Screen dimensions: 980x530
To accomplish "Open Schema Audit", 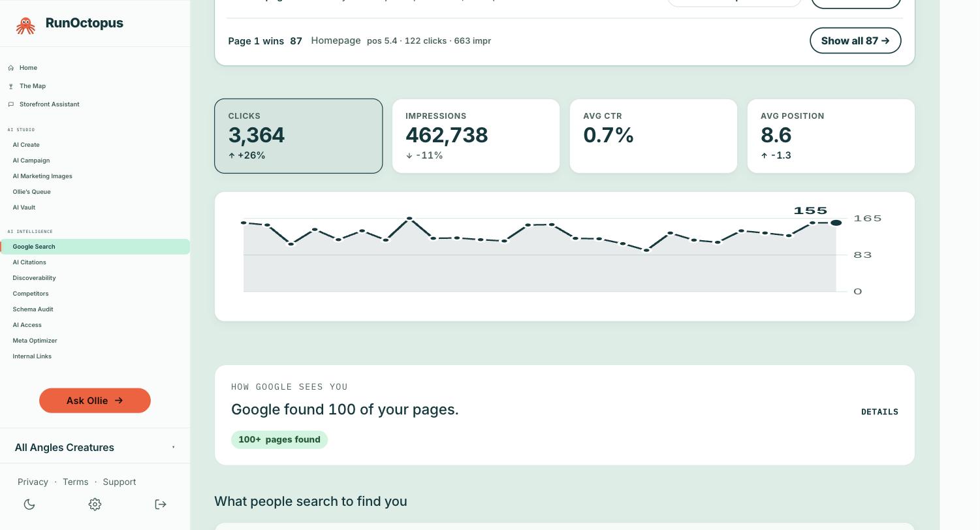I will pos(33,309).
